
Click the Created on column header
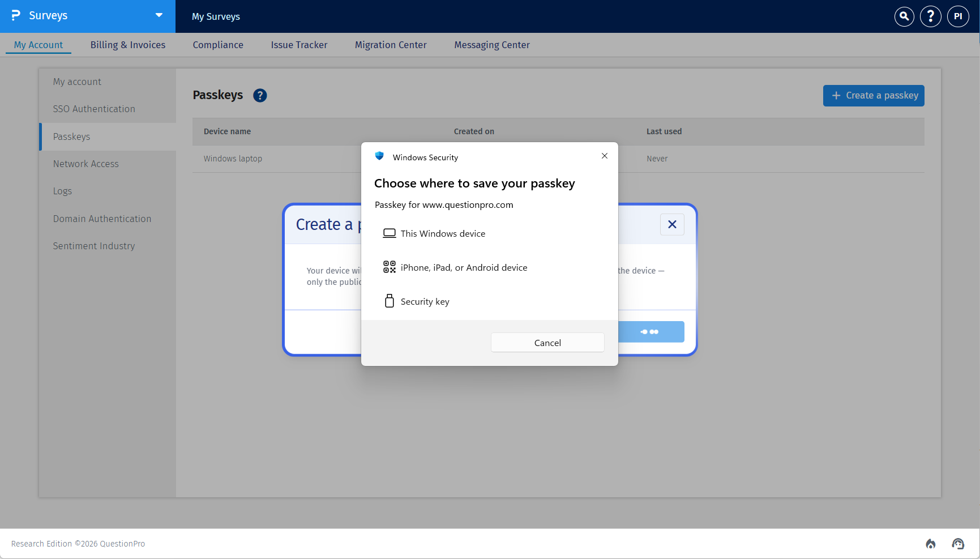pos(474,131)
